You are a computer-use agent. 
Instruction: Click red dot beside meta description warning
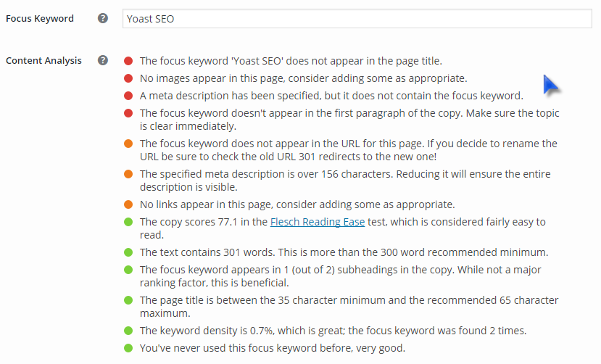pyautogui.click(x=128, y=96)
